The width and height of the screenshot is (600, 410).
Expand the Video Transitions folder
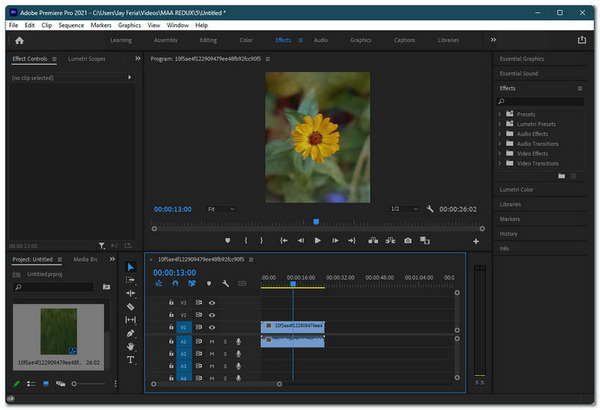[x=499, y=163]
